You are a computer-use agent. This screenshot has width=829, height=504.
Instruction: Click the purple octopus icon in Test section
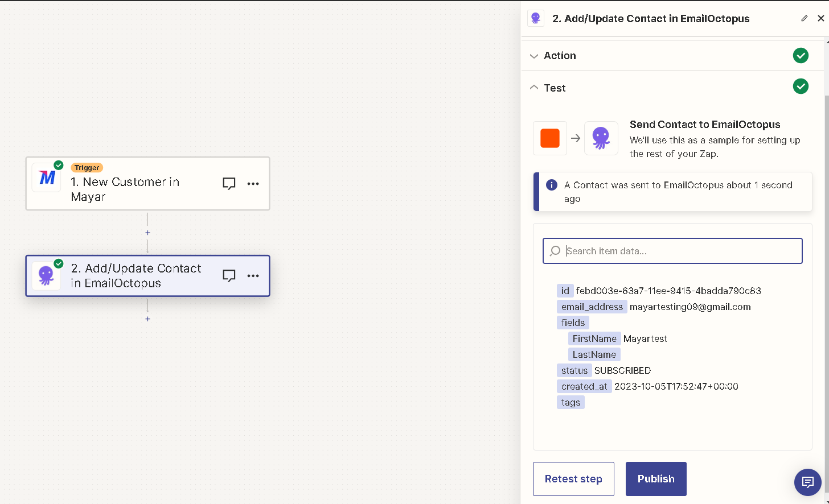coord(601,138)
